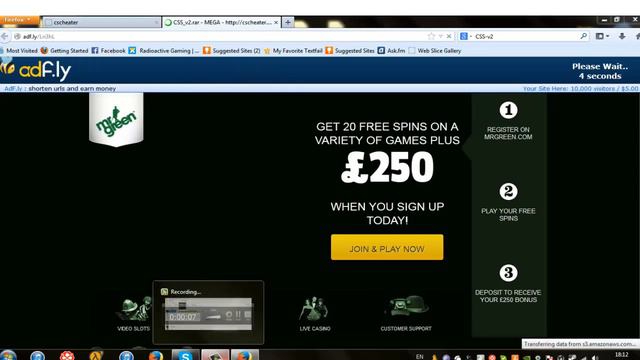Open the search engine selector dropdown
The height and width of the screenshot is (360, 640).
[465, 36]
